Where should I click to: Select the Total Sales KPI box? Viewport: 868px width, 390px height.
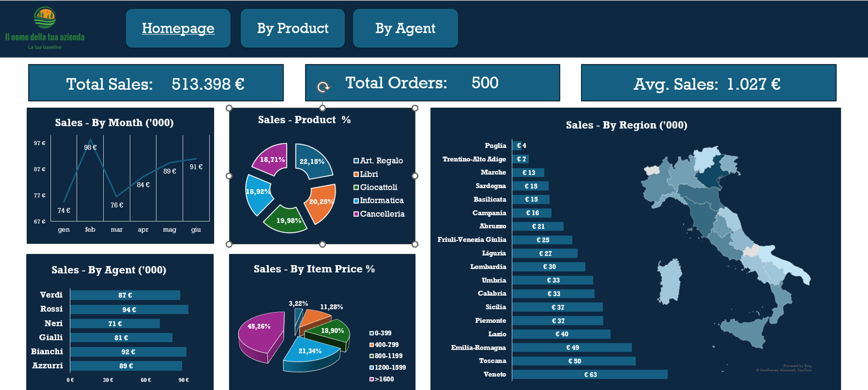tap(156, 83)
